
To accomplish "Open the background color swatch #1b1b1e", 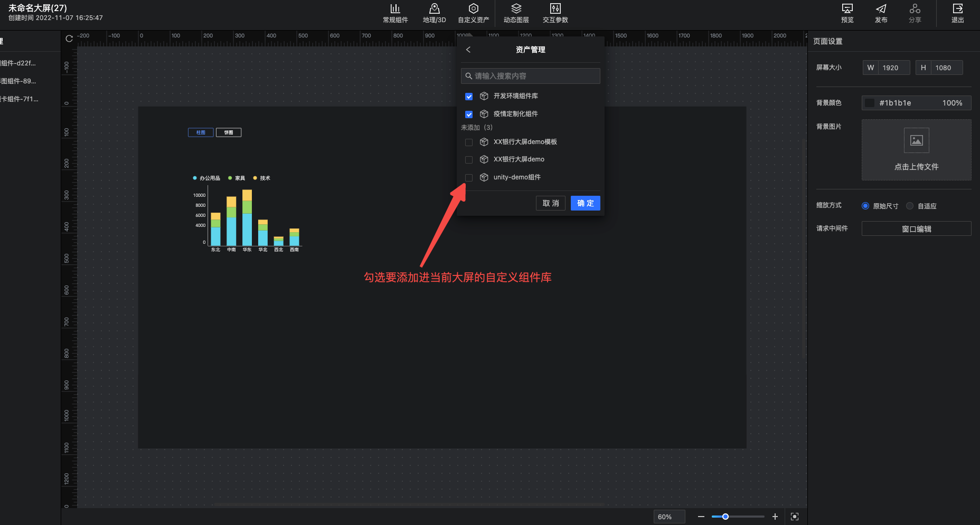I will tap(870, 103).
